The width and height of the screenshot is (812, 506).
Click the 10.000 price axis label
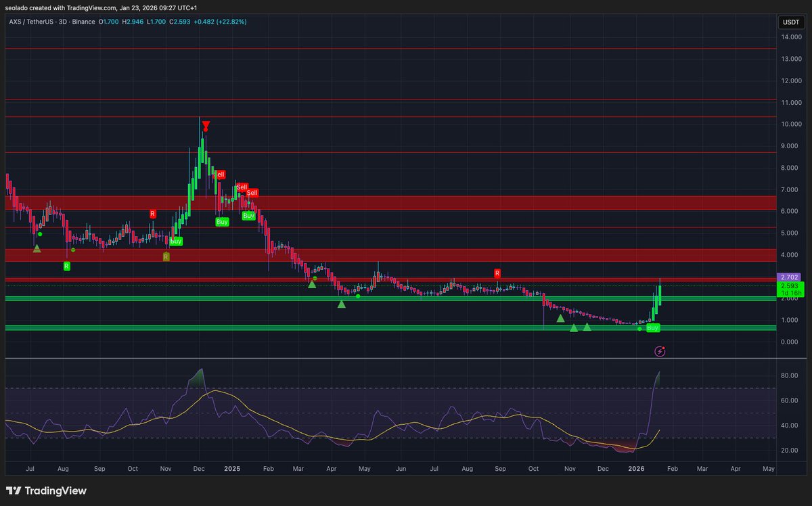point(791,124)
